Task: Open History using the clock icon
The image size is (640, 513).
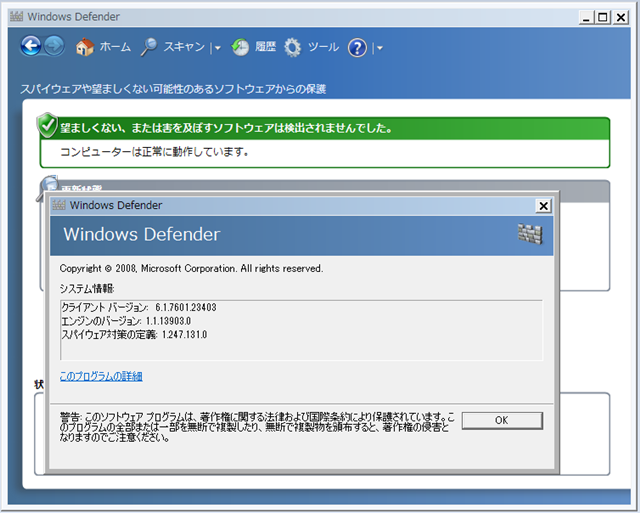Action: tap(240, 47)
